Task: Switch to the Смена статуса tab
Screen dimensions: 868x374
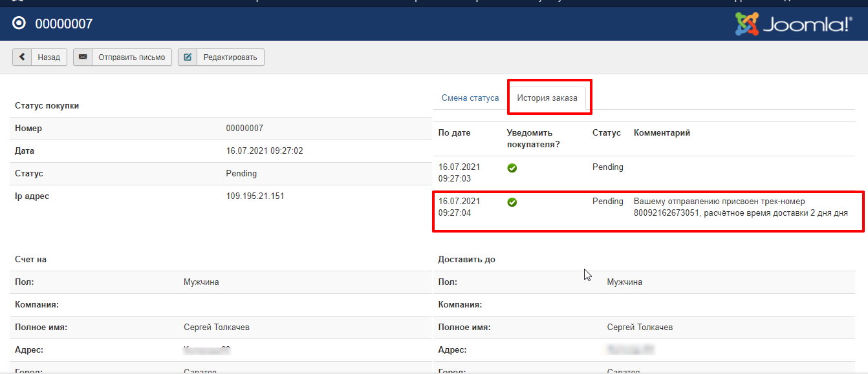Action: pyautogui.click(x=470, y=98)
